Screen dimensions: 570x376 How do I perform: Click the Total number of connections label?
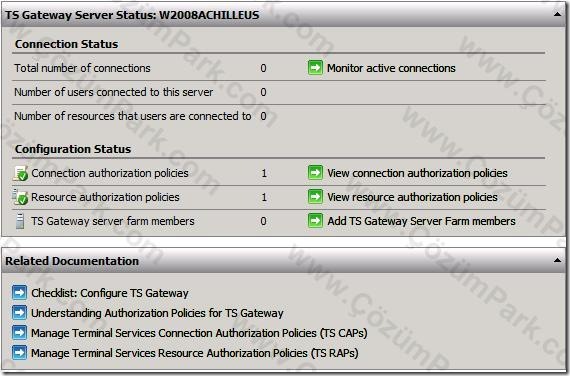[82, 68]
